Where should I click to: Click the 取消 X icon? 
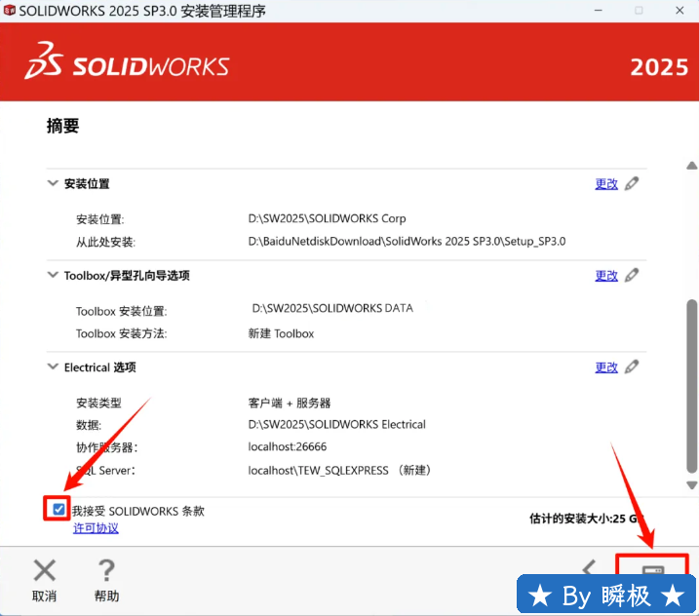pos(44,571)
